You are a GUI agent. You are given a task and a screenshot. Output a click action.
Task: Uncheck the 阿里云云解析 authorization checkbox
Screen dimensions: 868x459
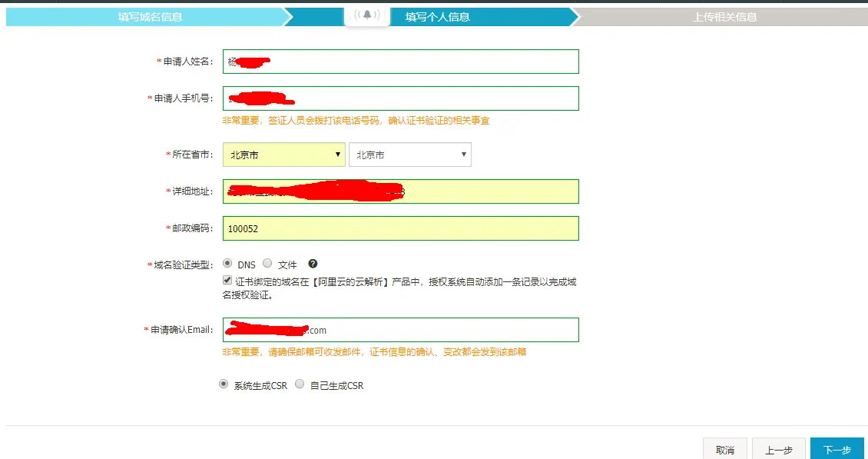(227, 280)
